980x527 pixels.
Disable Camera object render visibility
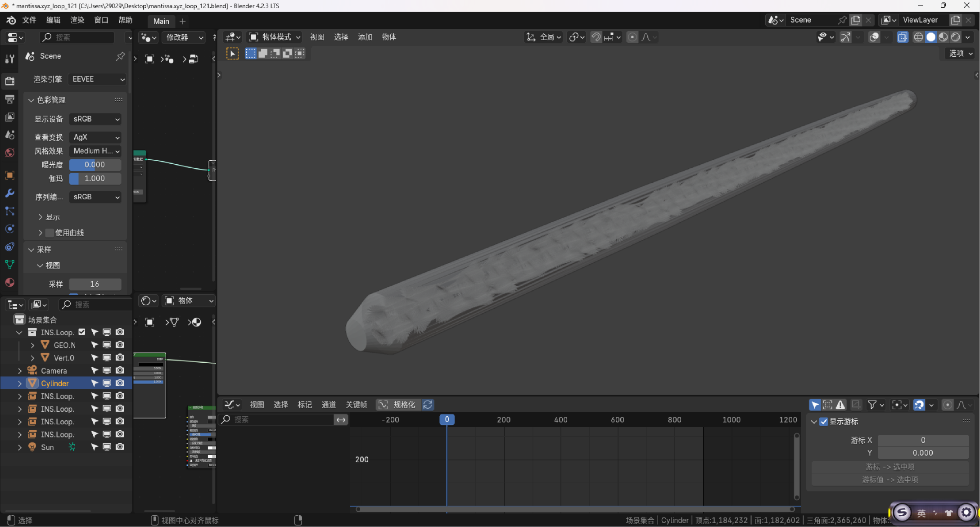click(x=120, y=370)
